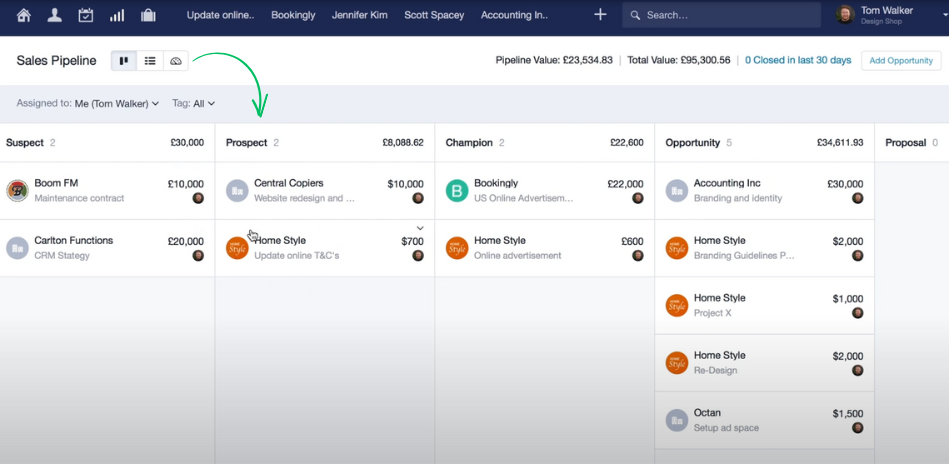Click Home Style logo on Project X card

pyautogui.click(x=677, y=306)
